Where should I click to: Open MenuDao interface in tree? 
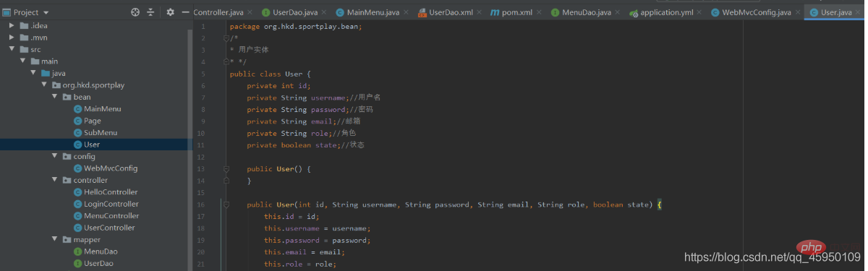pos(95,251)
